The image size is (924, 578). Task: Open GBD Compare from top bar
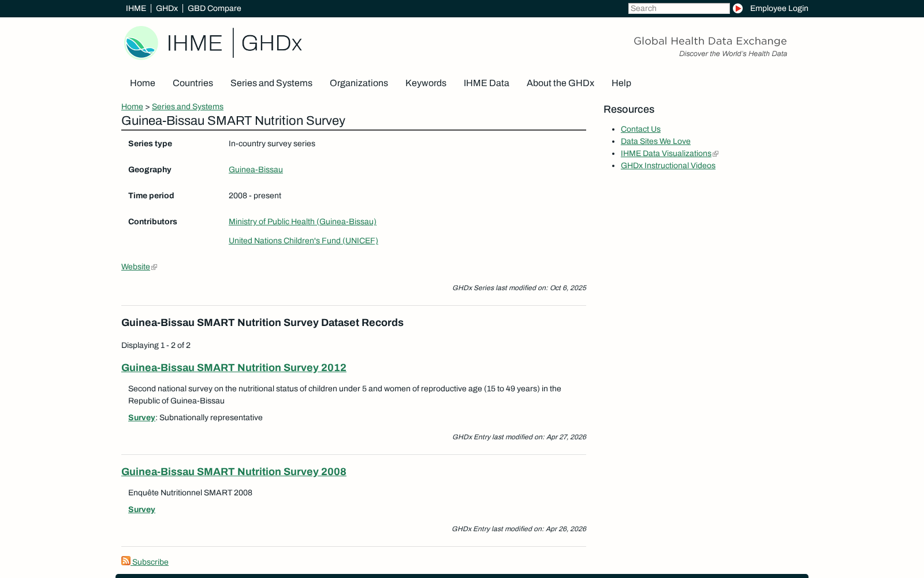coord(214,8)
